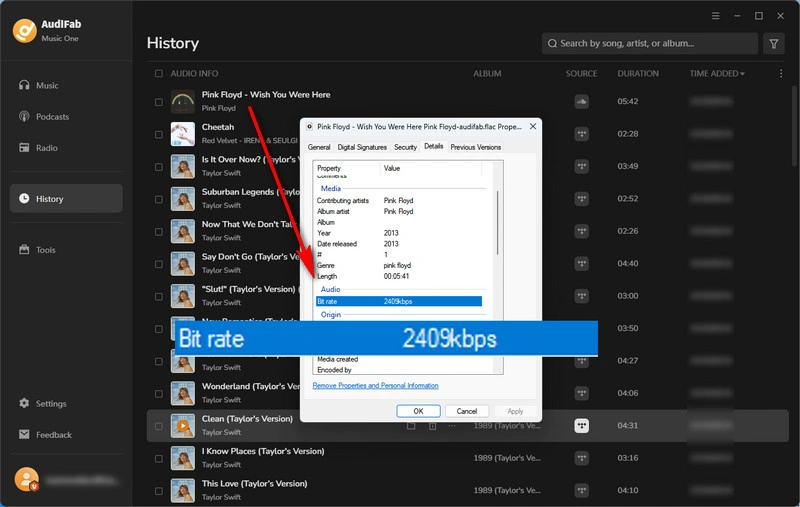Click the Pink Floyd album thumbnail
800x507 pixels.
click(183, 102)
